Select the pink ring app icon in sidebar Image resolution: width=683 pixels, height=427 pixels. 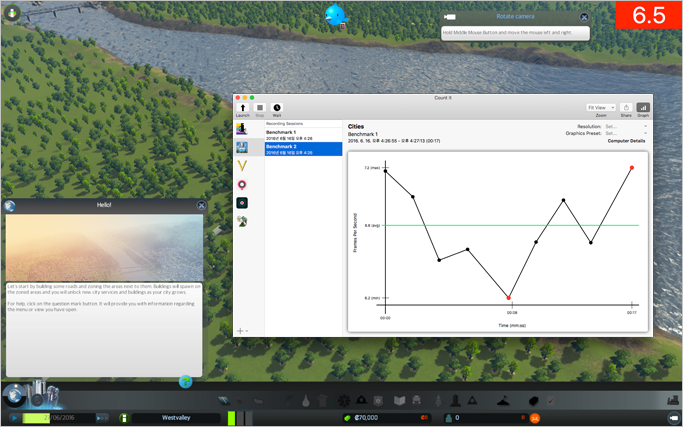point(242,185)
